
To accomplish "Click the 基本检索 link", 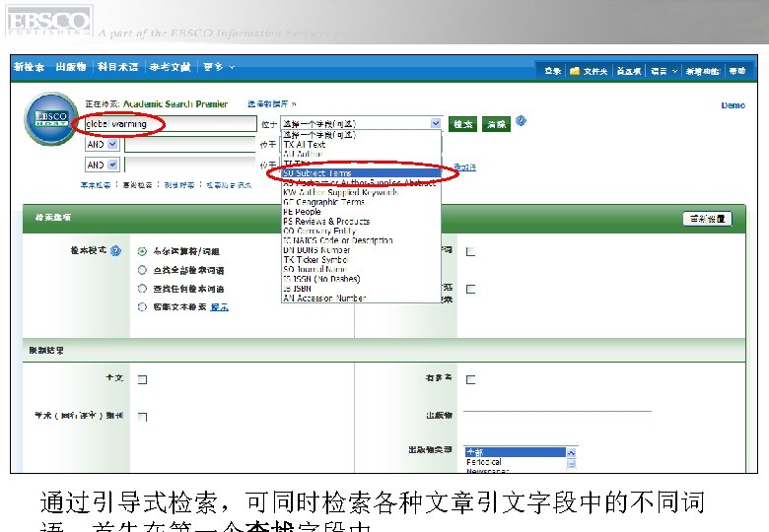I will pos(96,185).
